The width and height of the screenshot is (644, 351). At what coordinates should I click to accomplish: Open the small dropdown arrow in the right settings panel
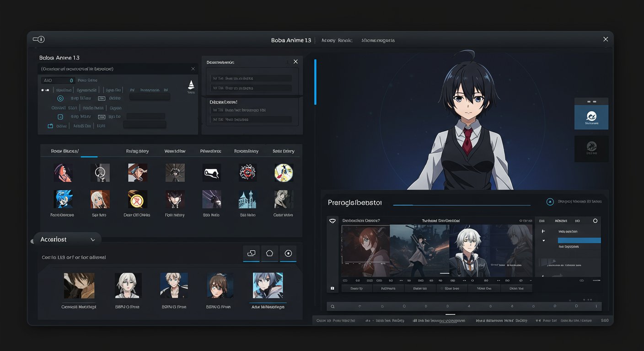click(543, 241)
